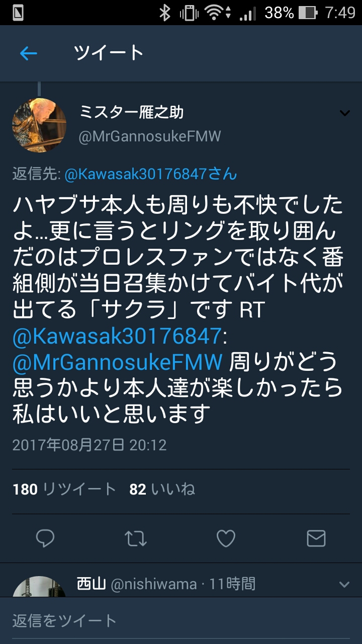Tap the Bluetooth icon in status bar
Image resolution: width=362 pixels, height=644 pixels.
coord(165,13)
